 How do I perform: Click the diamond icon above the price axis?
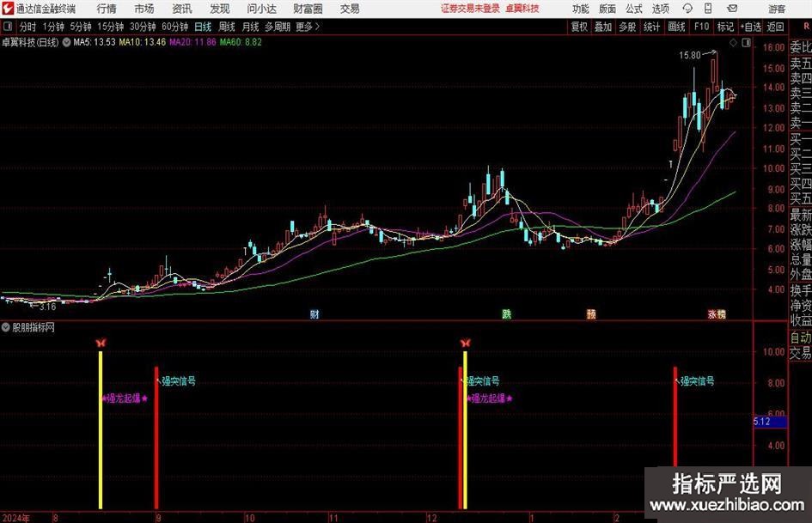tap(733, 43)
